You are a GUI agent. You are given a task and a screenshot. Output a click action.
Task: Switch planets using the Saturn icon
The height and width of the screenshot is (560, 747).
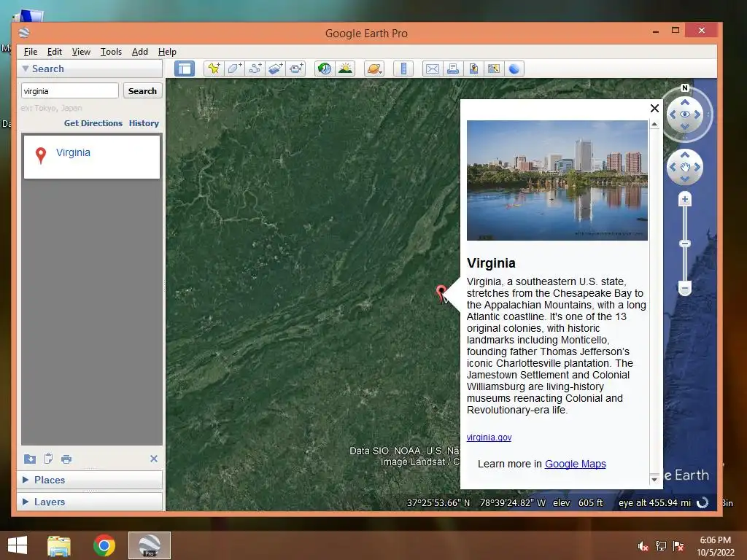click(374, 69)
